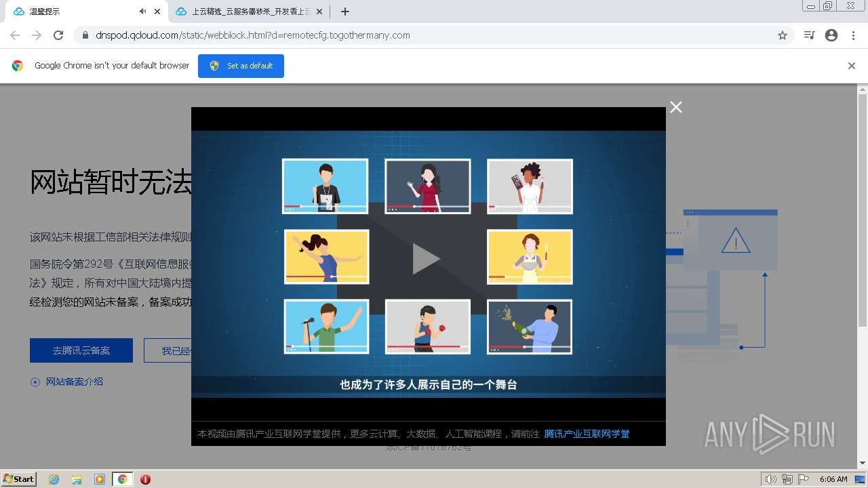Open Chrome profile avatar
Viewport: 868px width, 488px height.
[x=831, y=35]
